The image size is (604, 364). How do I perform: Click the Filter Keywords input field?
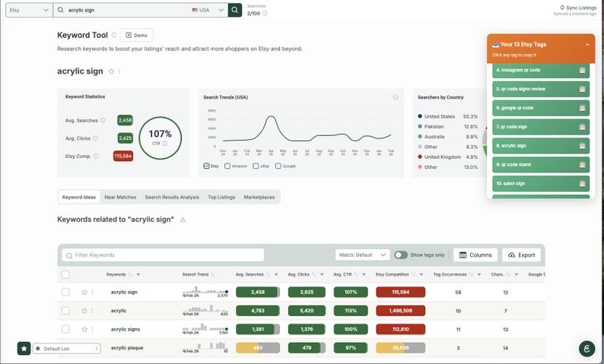point(163,255)
